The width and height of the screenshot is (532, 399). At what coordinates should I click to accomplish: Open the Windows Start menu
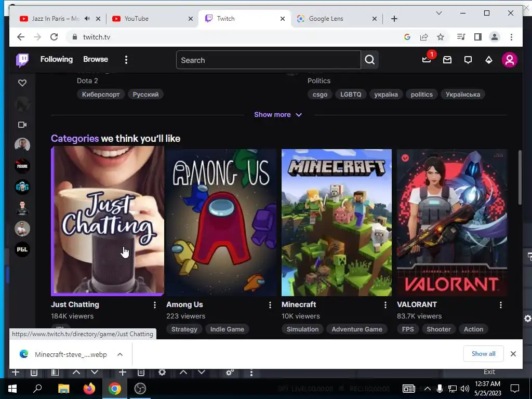[x=12, y=389]
